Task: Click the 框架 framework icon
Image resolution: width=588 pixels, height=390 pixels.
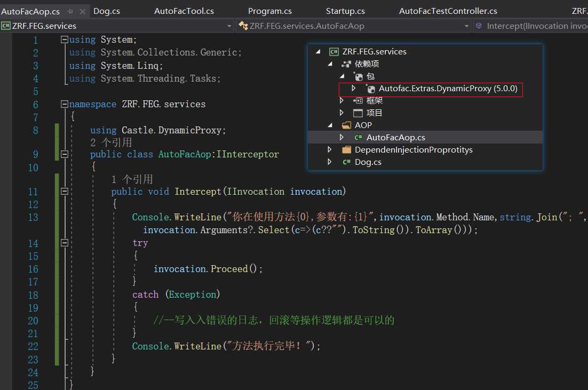Action: pyautogui.click(x=358, y=100)
